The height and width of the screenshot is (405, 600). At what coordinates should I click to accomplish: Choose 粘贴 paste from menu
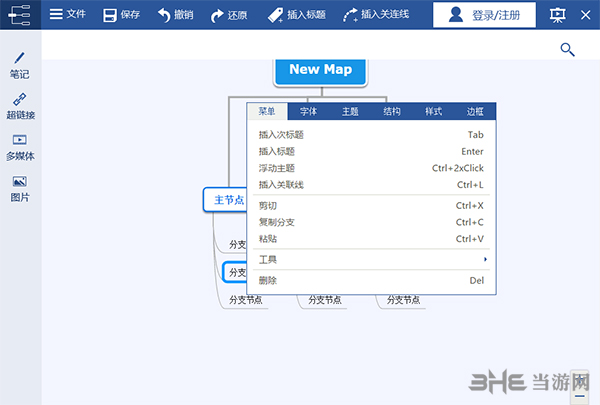click(372, 239)
